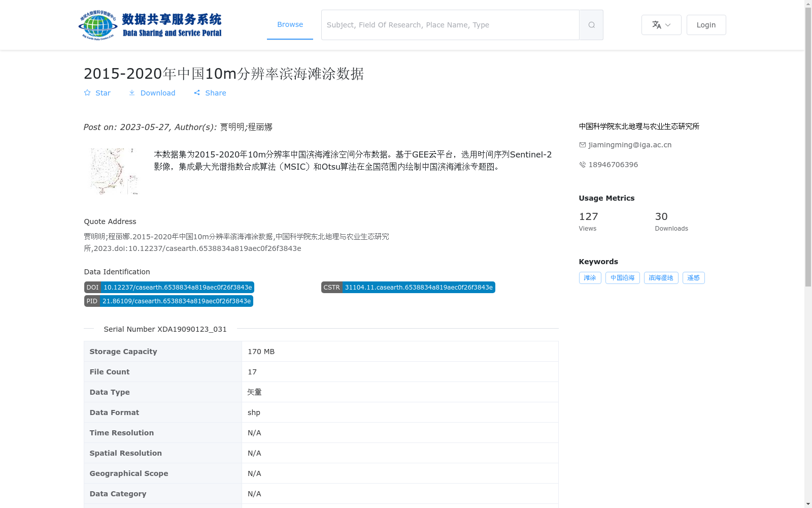Image resolution: width=812 pixels, height=508 pixels.
Task: Click the Login button
Action: [706, 25]
